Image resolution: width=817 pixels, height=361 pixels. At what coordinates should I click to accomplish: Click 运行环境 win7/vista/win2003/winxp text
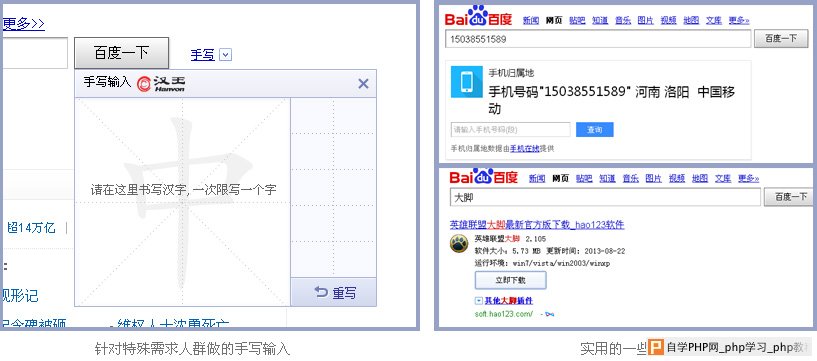542,264
